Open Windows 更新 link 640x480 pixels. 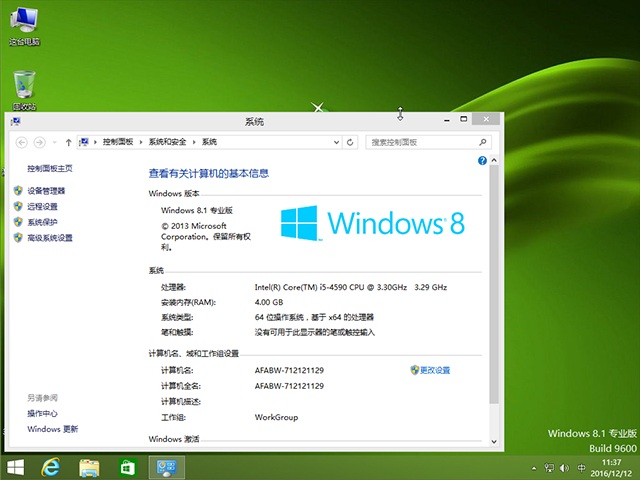pos(53,429)
